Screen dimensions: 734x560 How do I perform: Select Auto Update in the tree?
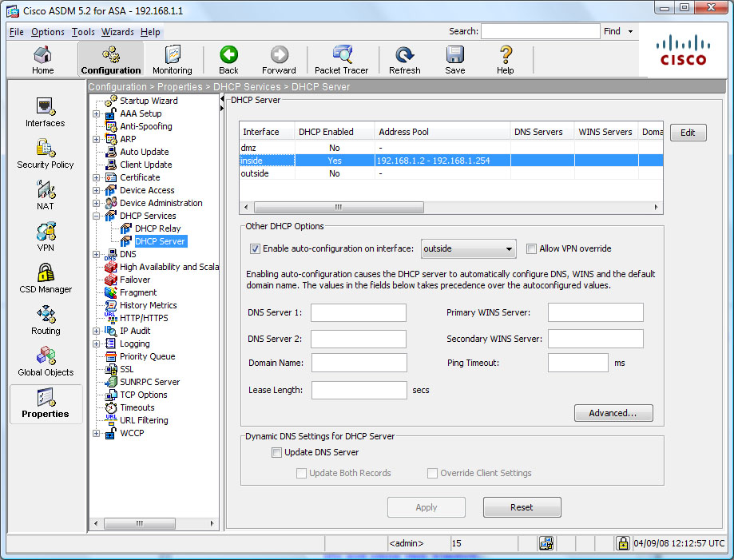(x=145, y=152)
